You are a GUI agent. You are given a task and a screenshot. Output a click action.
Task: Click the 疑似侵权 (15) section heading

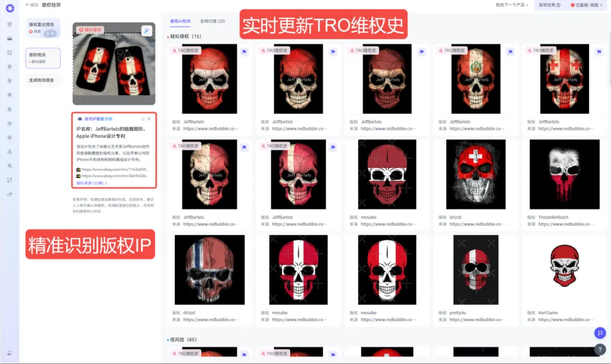pos(186,37)
